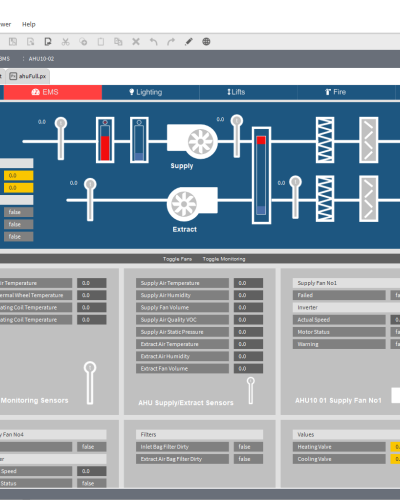Click the Inlet Bag Filter Dirty false value

coord(248,447)
